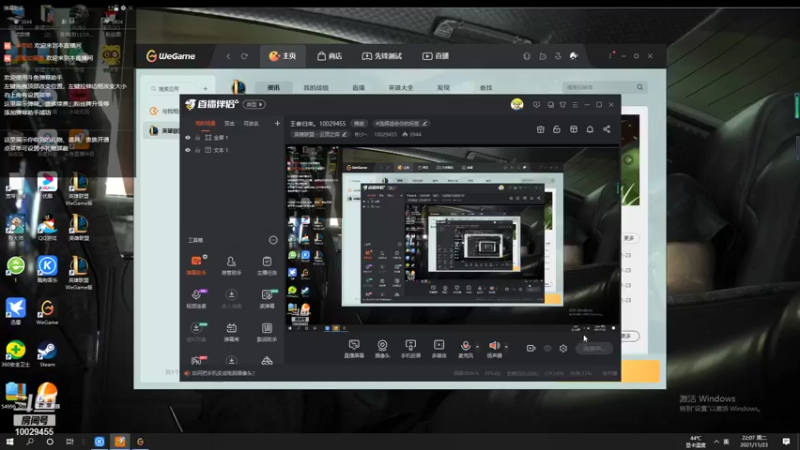Screen dimensions: 800x450
Task: Expand speaker options arrow
Action: point(506,347)
